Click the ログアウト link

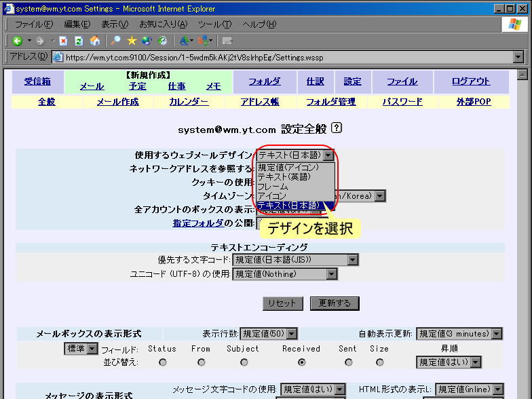[x=470, y=81]
